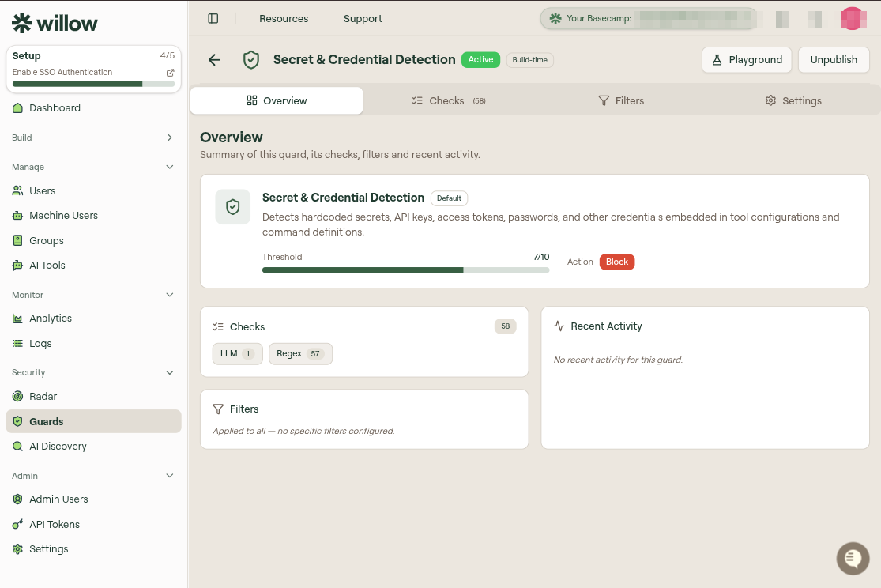The height and width of the screenshot is (588, 881).
Task: Open Logs in the sidebar
Action: [93, 344]
